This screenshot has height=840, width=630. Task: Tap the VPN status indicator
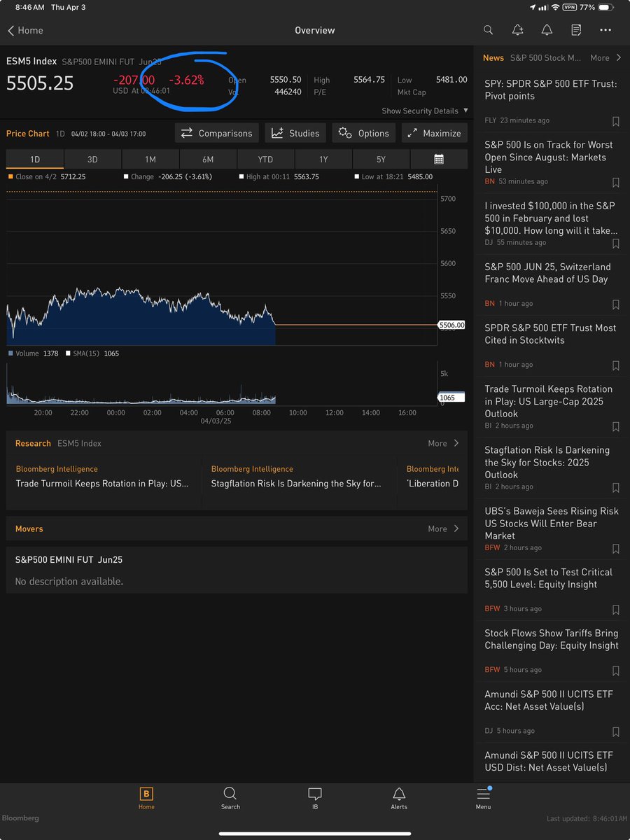tap(571, 7)
